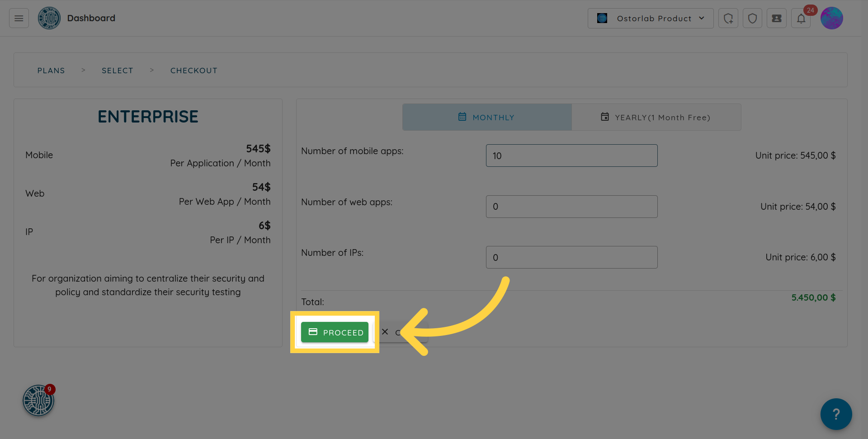Open the notifications bell

click(801, 19)
